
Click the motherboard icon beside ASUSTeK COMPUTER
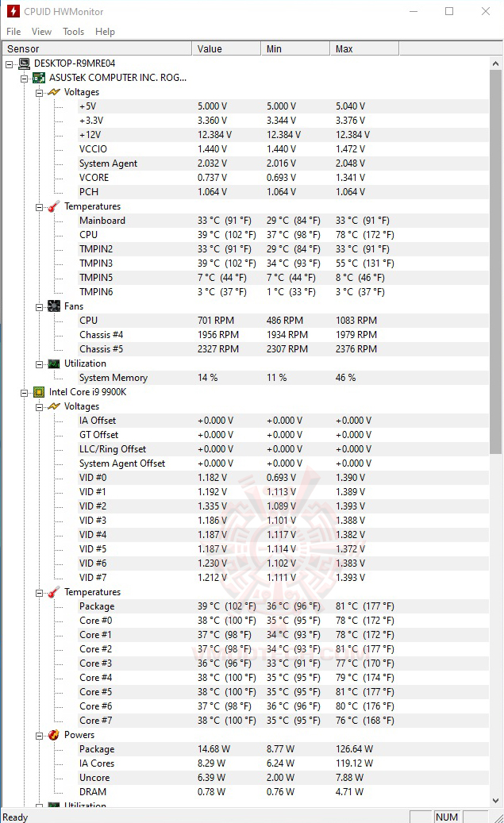point(38,78)
